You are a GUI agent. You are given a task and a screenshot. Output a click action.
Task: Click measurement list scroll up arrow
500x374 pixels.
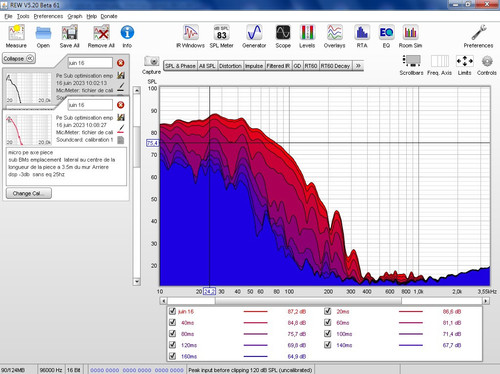137,90
